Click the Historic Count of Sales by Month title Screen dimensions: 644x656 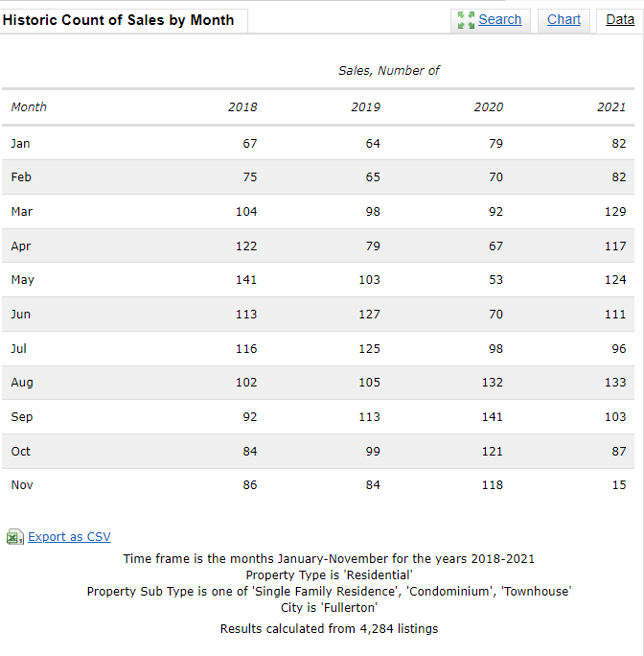(x=118, y=20)
